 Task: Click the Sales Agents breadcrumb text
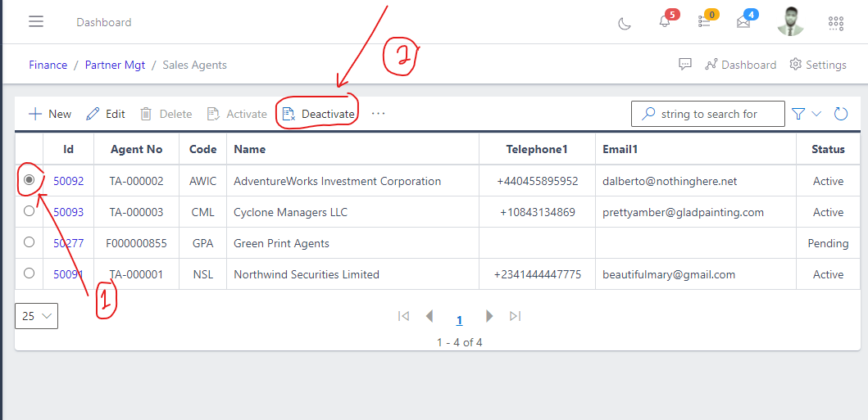(195, 65)
